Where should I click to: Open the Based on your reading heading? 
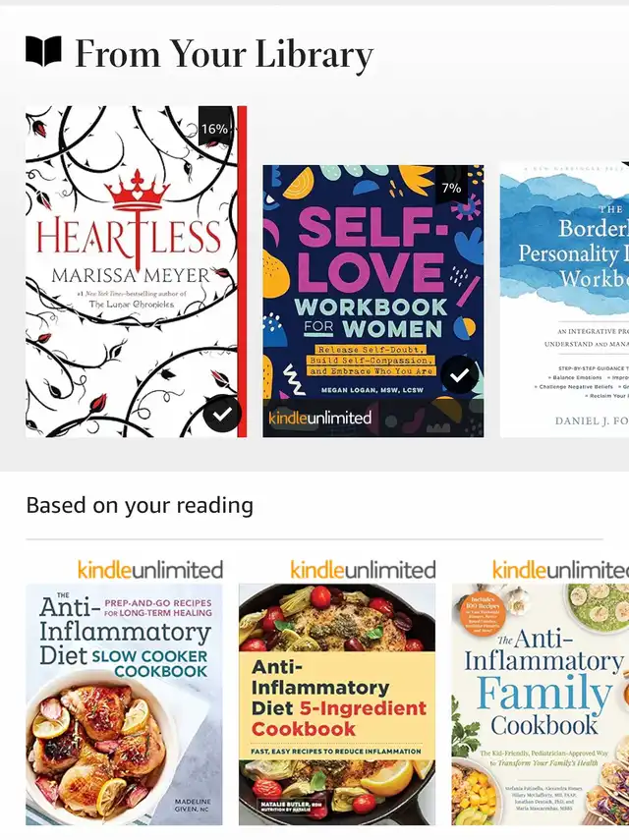tap(140, 506)
